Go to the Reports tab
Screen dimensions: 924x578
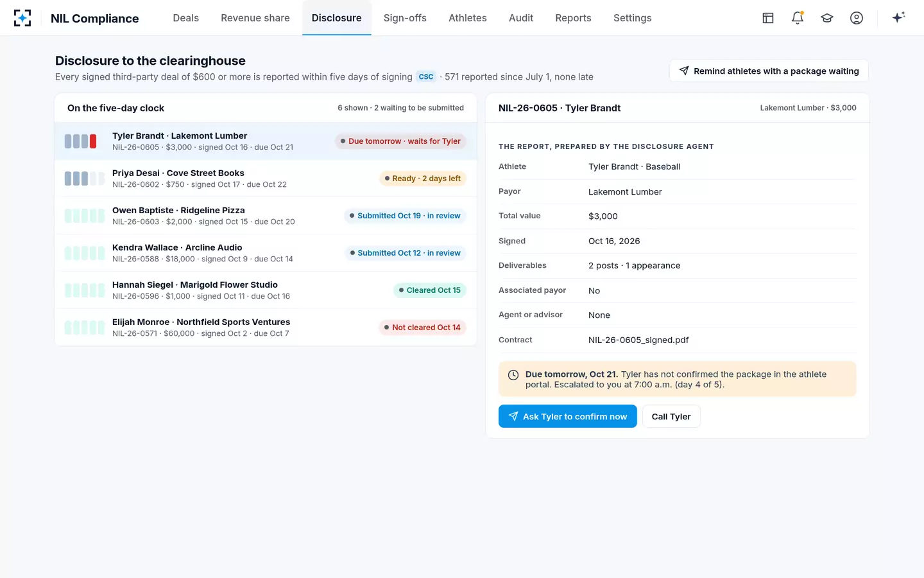click(574, 18)
